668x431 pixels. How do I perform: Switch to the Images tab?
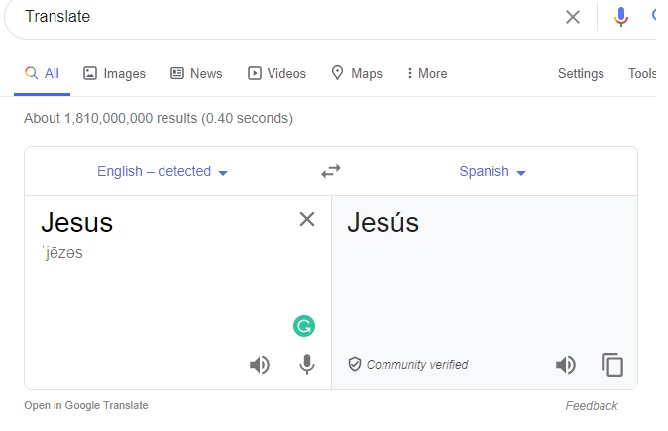click(x=114, y=73)
